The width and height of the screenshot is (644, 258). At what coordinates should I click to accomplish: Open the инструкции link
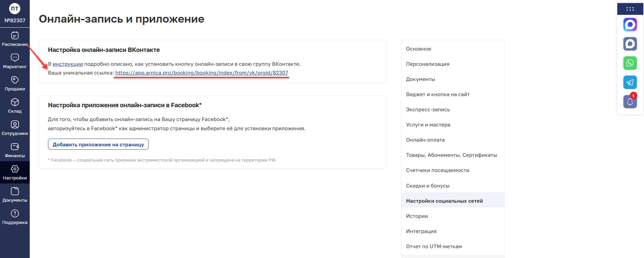(68, 64)
